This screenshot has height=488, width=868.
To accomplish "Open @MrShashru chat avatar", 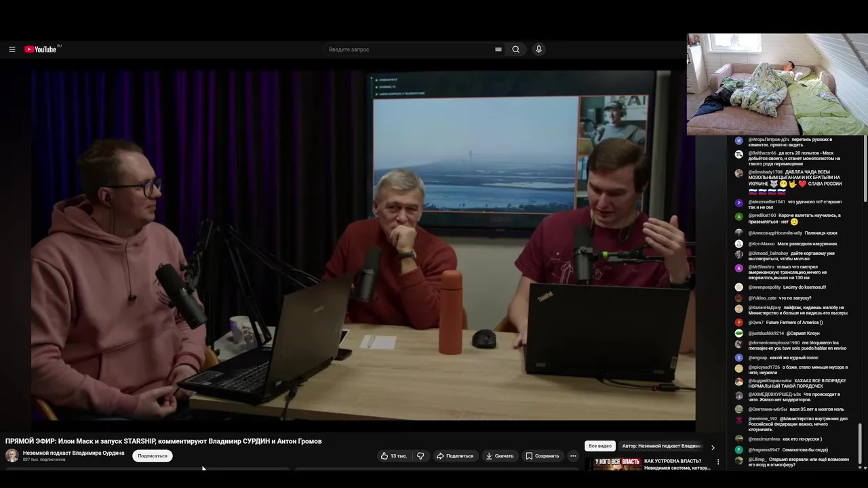I will click(738, 268).
